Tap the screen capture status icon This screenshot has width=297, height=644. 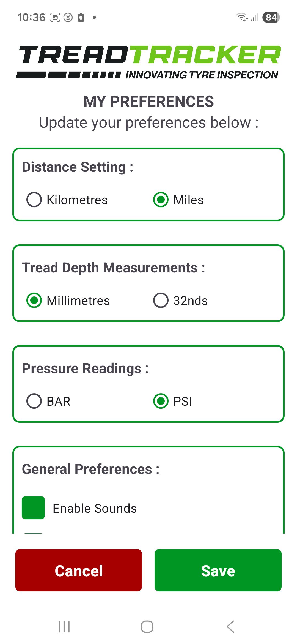point(55,17)
